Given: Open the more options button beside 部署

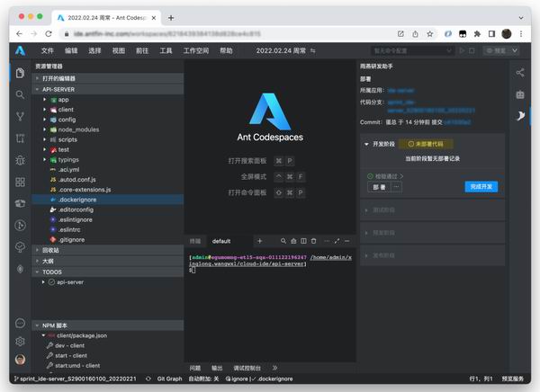Looking at the screenshot, I should click(396, 187).
